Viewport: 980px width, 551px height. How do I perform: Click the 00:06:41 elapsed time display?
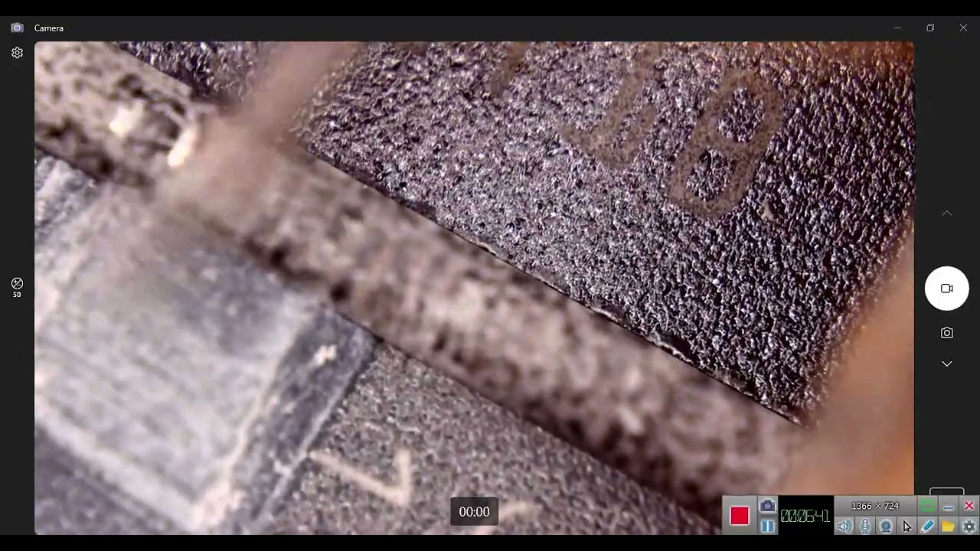click(x=805, y=517)
